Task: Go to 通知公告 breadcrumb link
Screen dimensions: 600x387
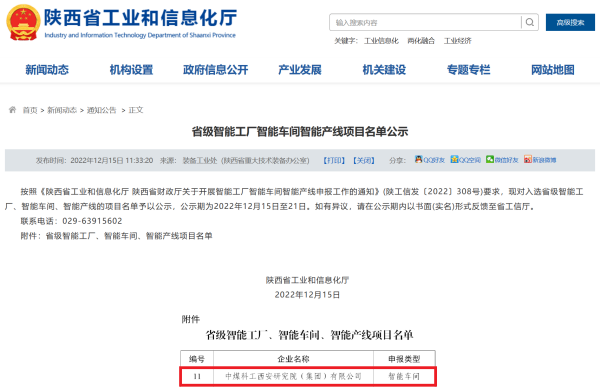Action: [101, 110]
